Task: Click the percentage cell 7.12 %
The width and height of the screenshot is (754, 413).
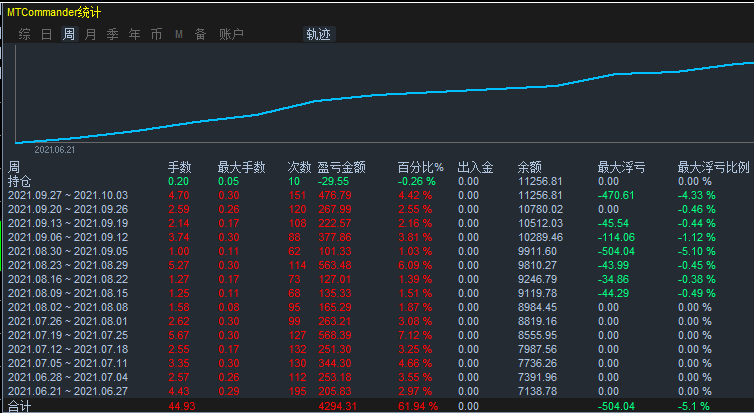Action: pyautogui.click(x=415, y=335)
